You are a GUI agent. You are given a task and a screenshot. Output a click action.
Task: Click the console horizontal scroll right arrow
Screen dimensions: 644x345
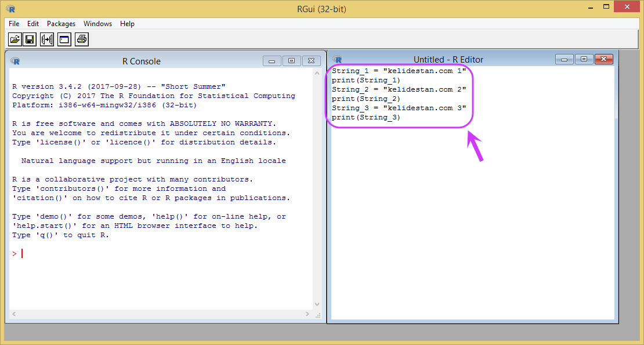(x=307, y=314)
